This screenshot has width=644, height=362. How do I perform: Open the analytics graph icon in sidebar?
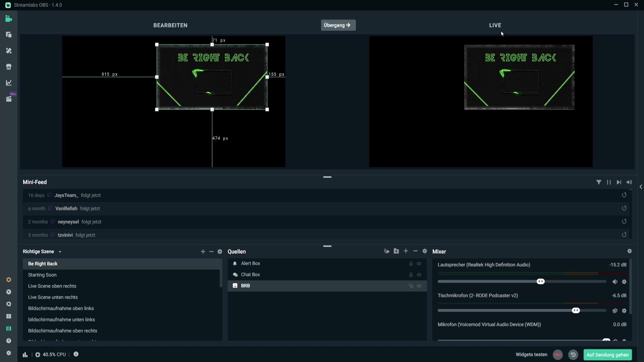9,83
